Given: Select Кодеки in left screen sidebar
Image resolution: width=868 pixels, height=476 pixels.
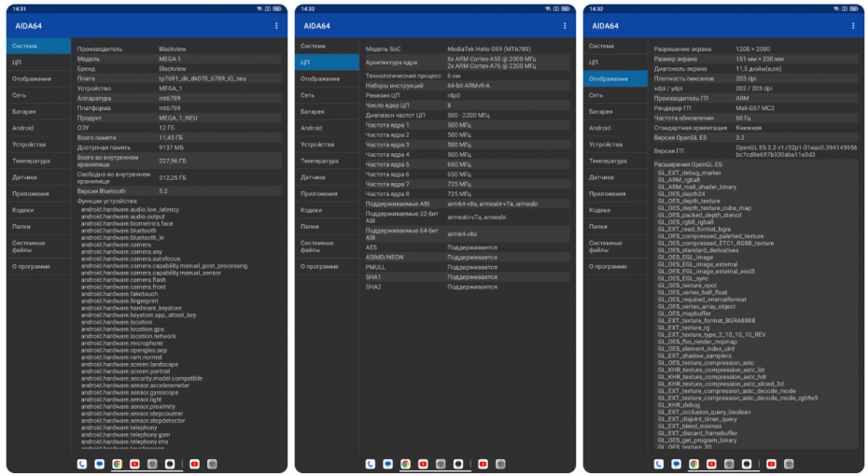Looking at the screenshot, I should 39,210.
